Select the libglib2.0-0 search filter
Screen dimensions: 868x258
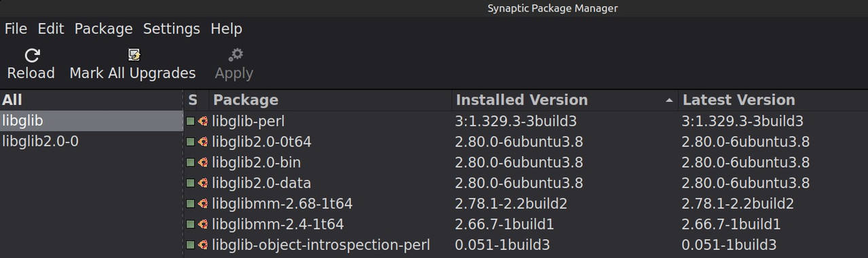point(92,141)
